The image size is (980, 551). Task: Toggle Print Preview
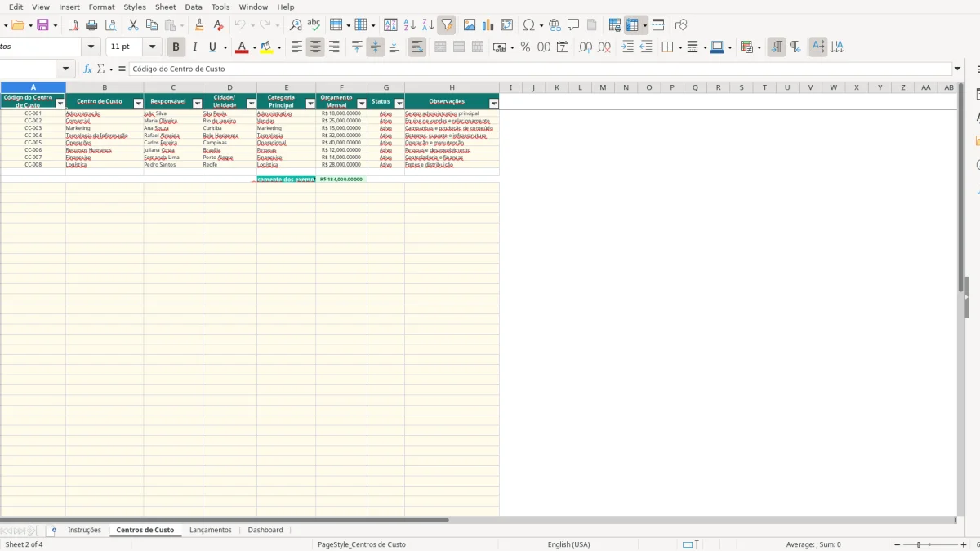(x=110, y=25)
